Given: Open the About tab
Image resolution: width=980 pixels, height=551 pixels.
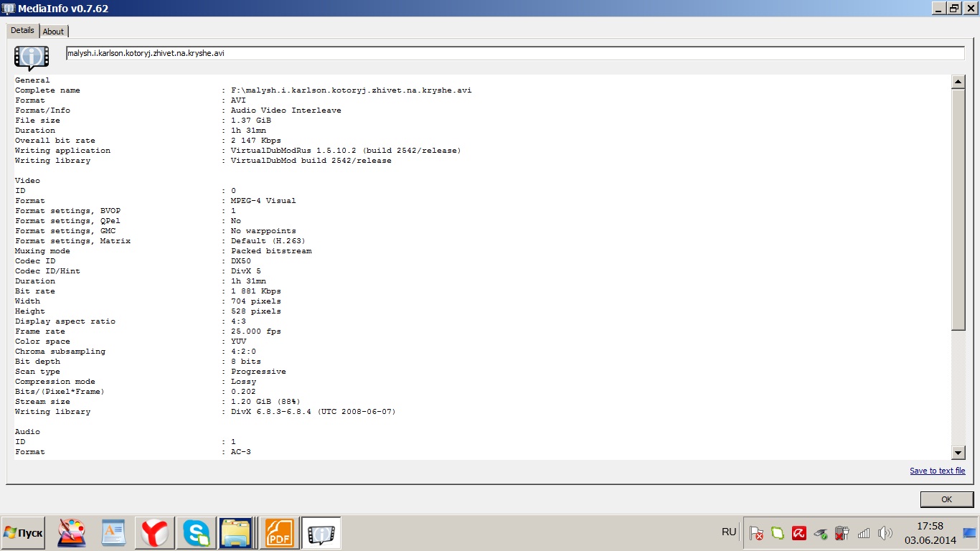Looking at the screenshot, I should (x=53, y=32).
